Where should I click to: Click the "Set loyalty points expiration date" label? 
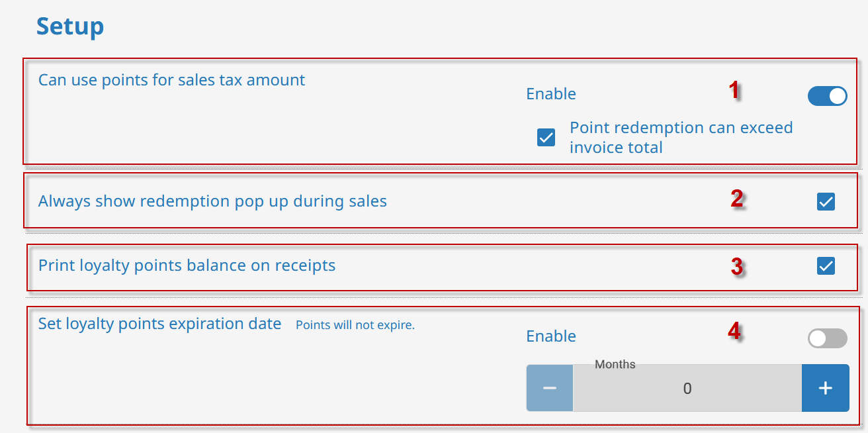[159, 324]
